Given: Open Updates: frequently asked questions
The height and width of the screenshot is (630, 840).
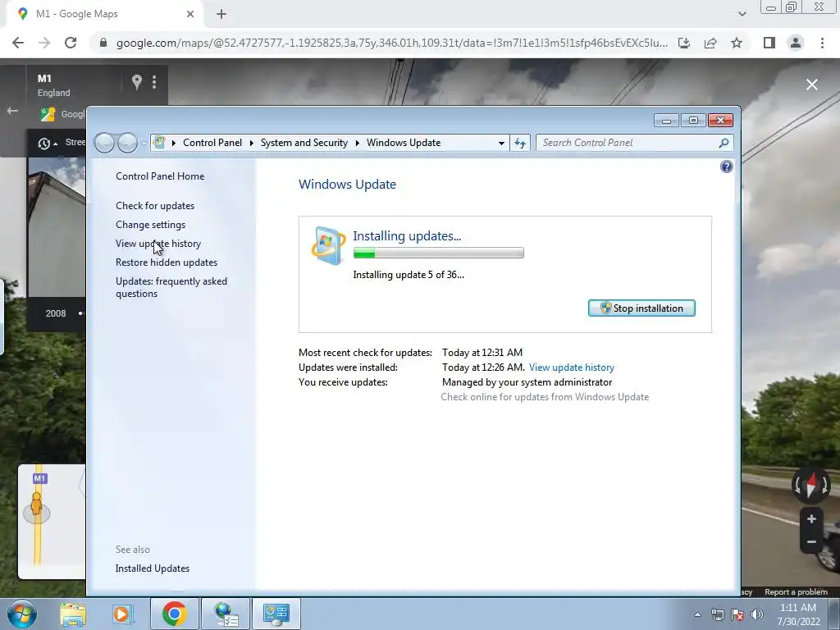Looking at the screenshot, I should click(171, 287).
